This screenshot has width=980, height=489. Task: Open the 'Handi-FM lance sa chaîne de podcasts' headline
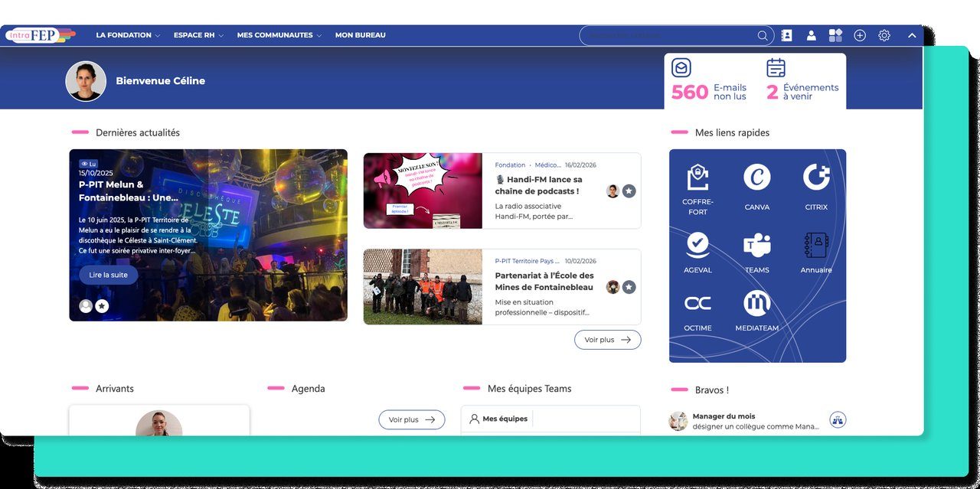[538, 185]
